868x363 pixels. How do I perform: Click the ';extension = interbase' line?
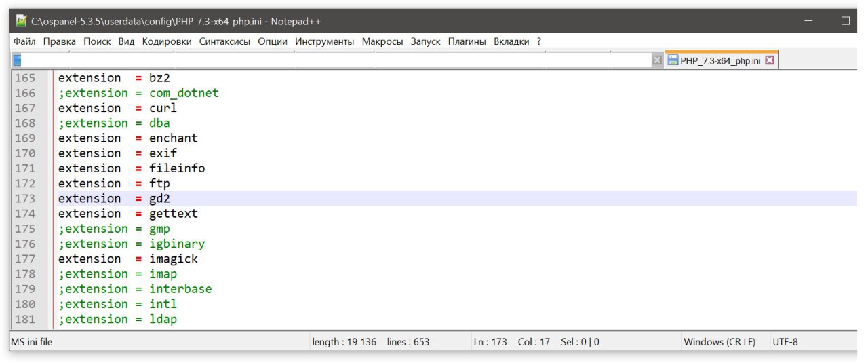tap(135, 289)
